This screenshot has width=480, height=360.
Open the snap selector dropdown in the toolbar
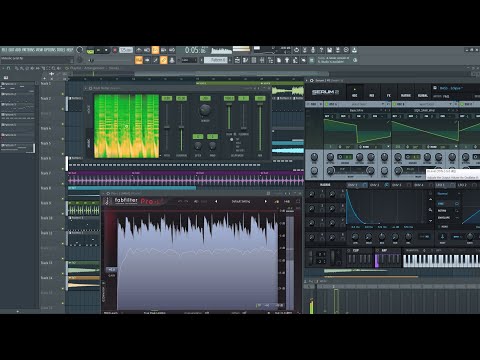(188, 60)
